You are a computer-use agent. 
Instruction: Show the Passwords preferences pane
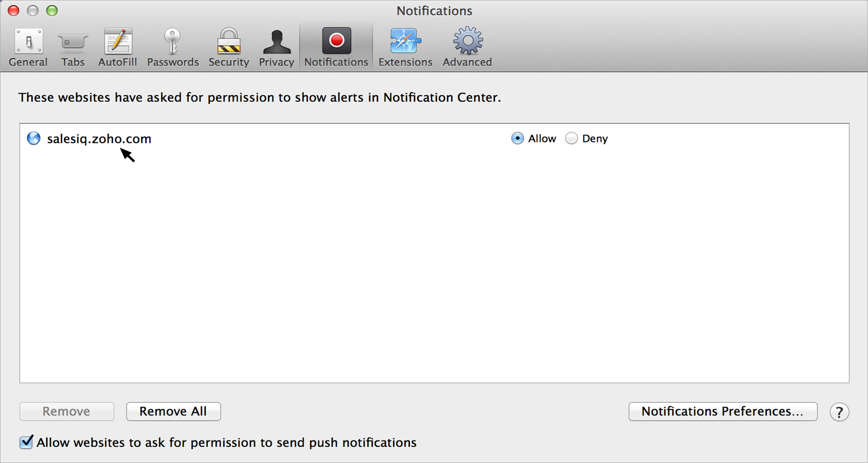(173, 47)
